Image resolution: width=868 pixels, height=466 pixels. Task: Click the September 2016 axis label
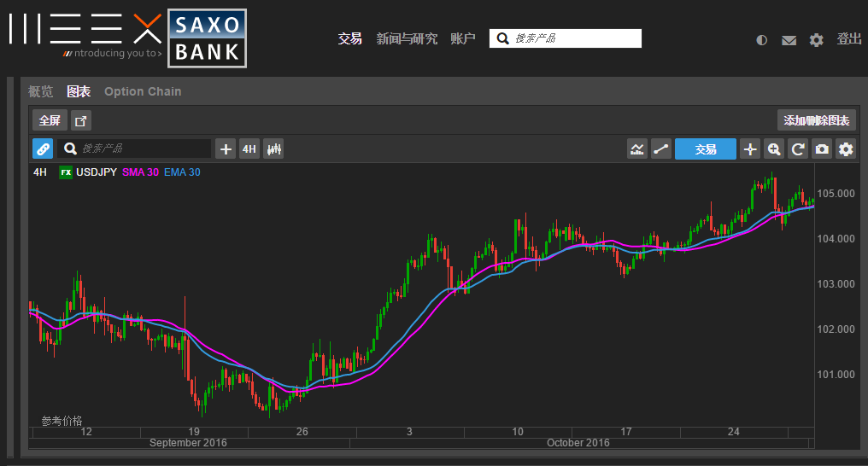pyautogui.click(x=188, y=443)
